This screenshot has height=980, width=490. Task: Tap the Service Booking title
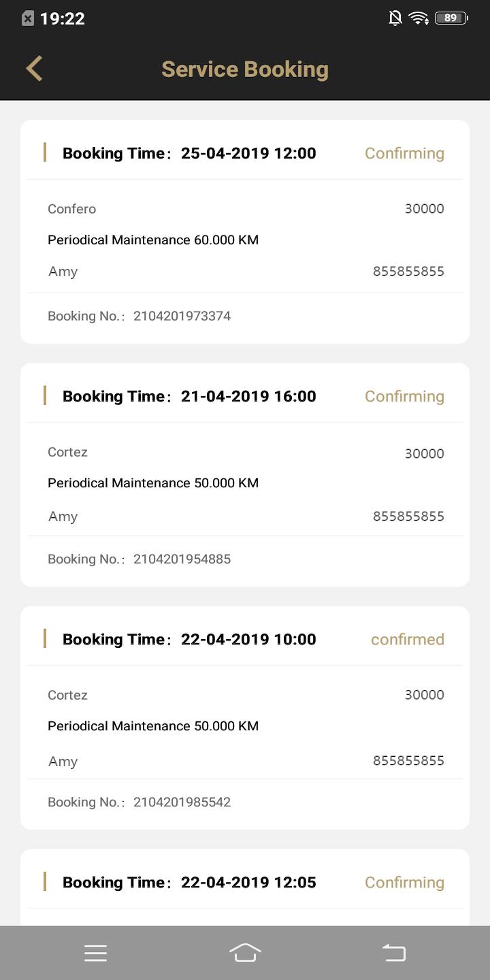click(x=245, y=69)
